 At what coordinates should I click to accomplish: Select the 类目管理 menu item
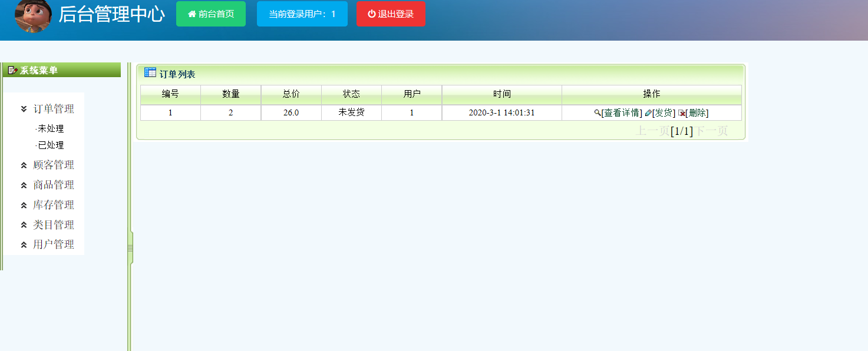tap(54, 225)
